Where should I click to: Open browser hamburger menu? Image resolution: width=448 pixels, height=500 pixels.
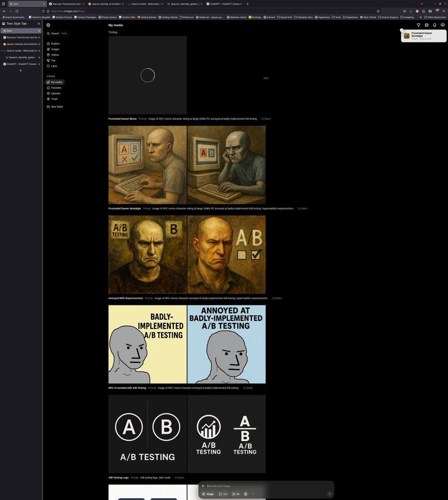[443, 11]
